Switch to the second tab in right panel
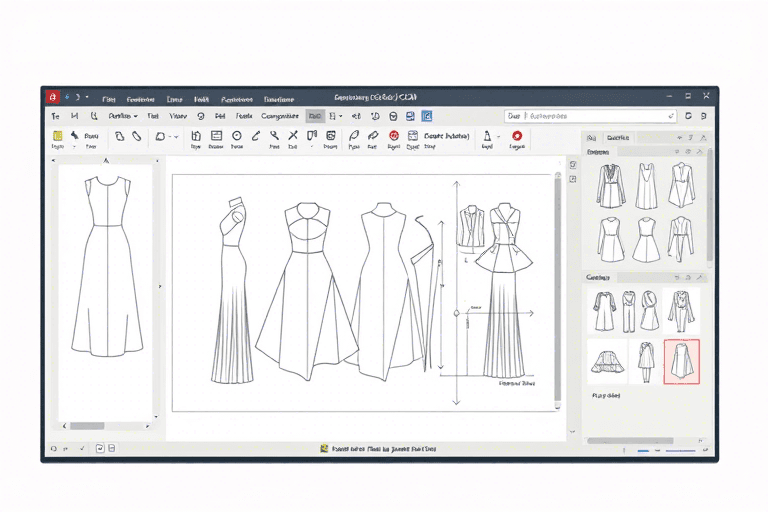Viewport: 768px width, 512px height. pos(618,138)
